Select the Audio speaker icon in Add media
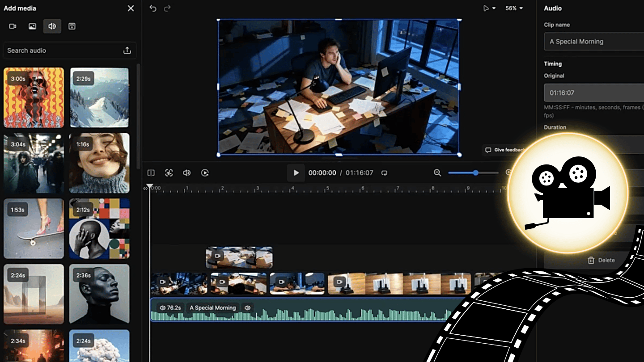Viewport: 644px width, 362px height. click(52, 26)
